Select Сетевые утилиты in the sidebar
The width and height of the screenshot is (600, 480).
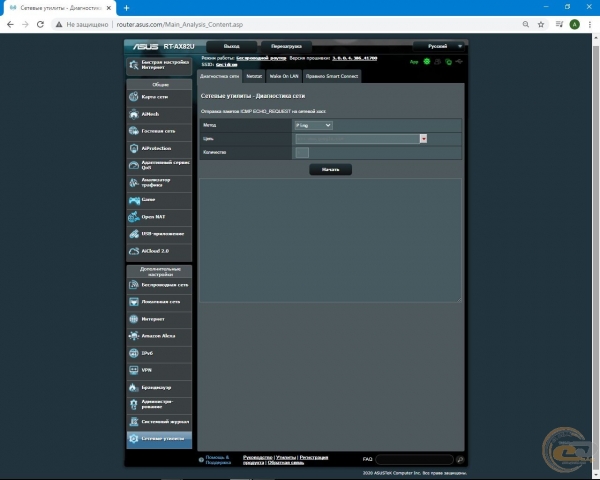pos(159,439)
